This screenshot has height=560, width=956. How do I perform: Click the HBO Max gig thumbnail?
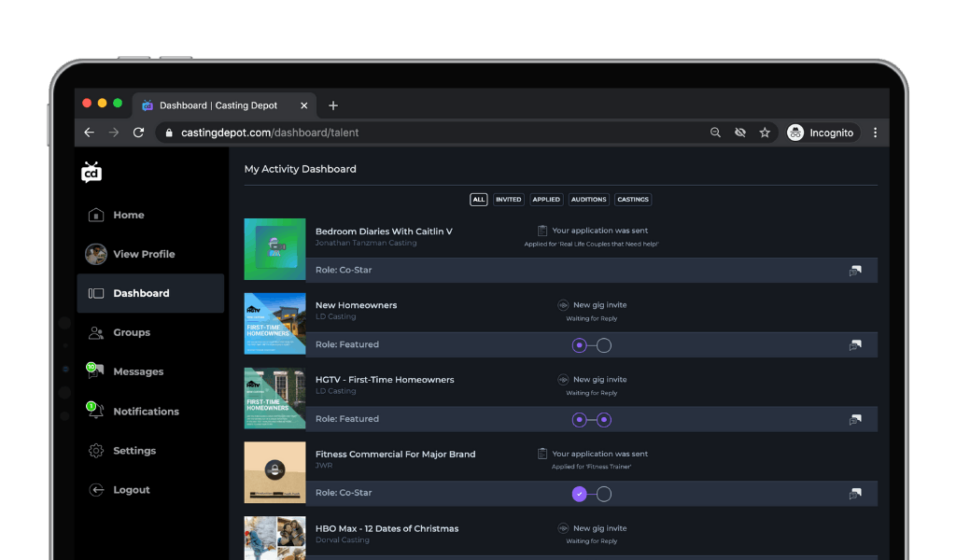click(274, 538)
